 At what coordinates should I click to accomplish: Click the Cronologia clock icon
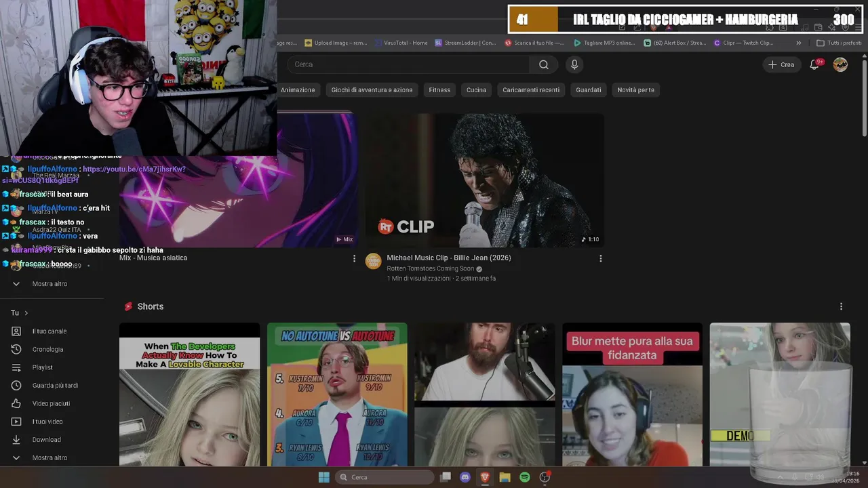tap(16, 349)
